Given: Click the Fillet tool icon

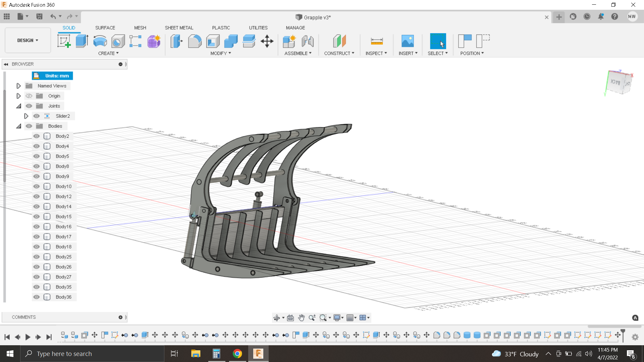Looking at the screenshot, I should (x=195, y=41).
